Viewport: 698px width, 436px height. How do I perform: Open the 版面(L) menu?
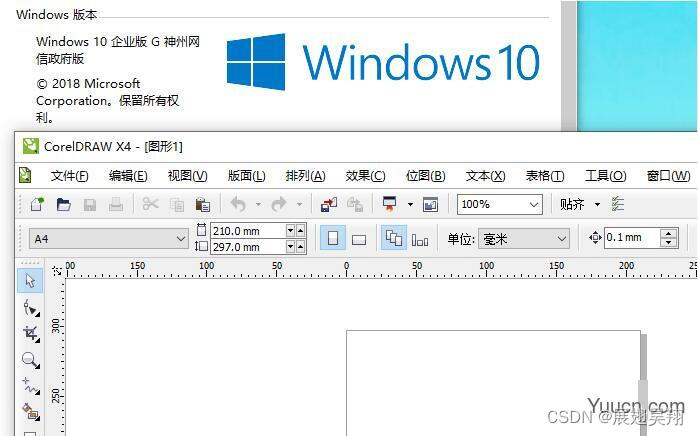(246, 176)
